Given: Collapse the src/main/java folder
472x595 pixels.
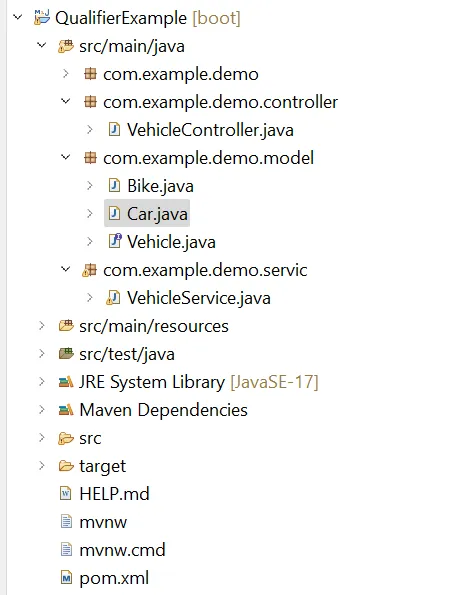Looking at the screenshot, I should click(x=41, y=46).
